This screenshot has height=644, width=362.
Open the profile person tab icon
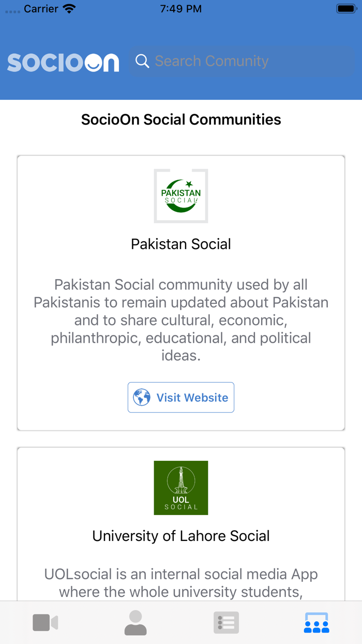click(135, 622)
